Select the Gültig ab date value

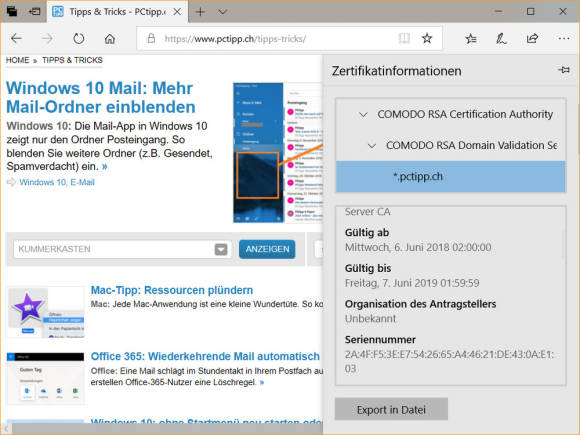coord(418,247)
